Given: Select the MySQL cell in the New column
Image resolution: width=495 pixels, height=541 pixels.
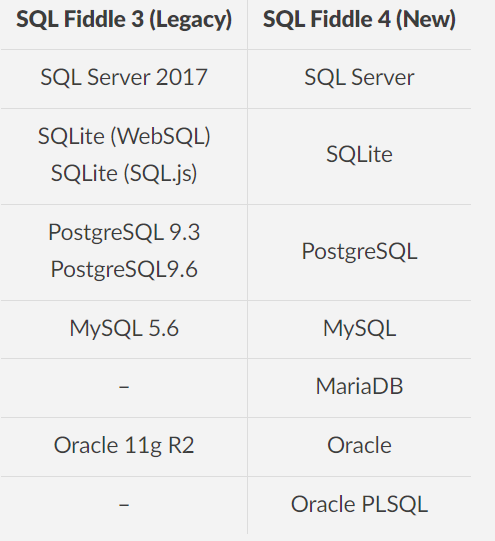Looking at the screenshot, I should (359, 328).
